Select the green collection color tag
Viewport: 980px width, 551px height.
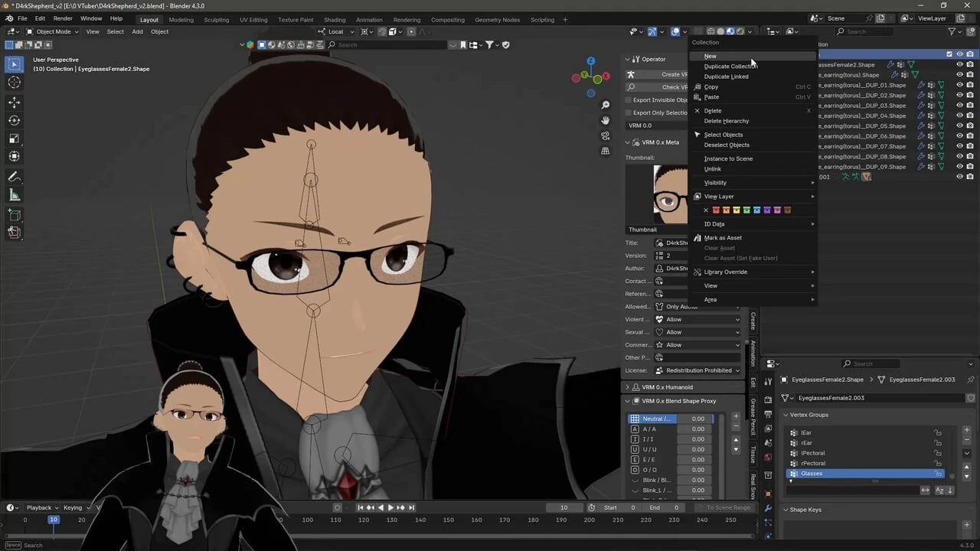click(746, 210)
